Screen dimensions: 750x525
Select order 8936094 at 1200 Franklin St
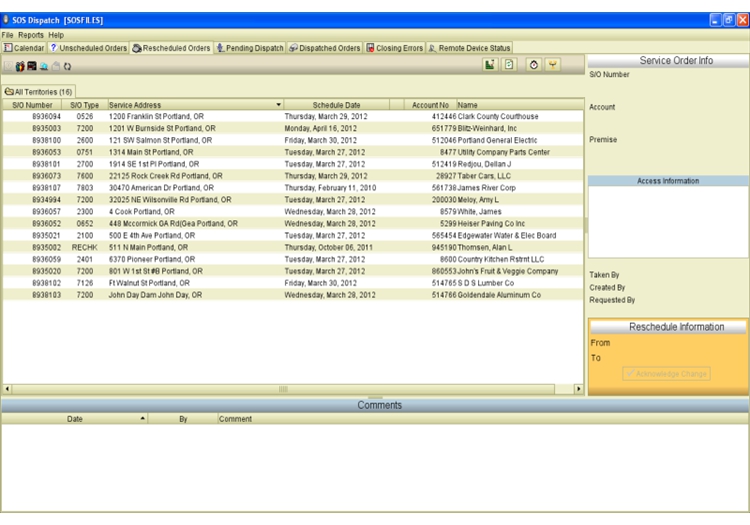[x=293, y=117]
